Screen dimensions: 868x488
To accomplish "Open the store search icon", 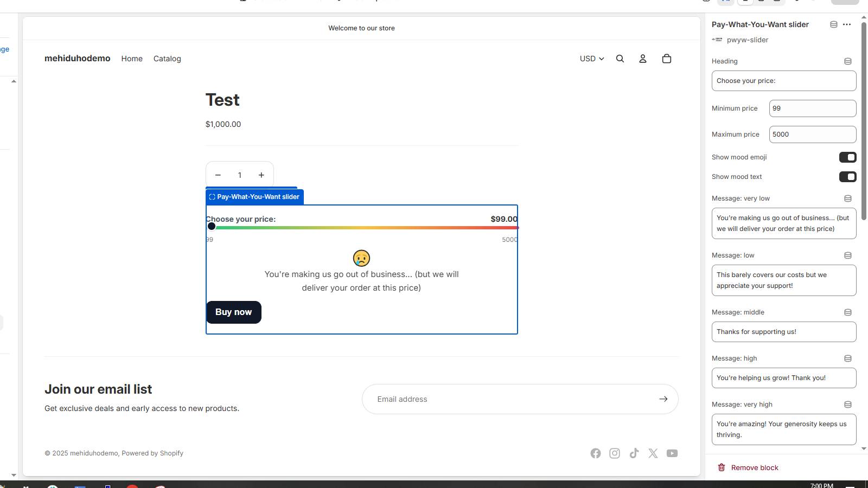I will (x=620, y=59).
